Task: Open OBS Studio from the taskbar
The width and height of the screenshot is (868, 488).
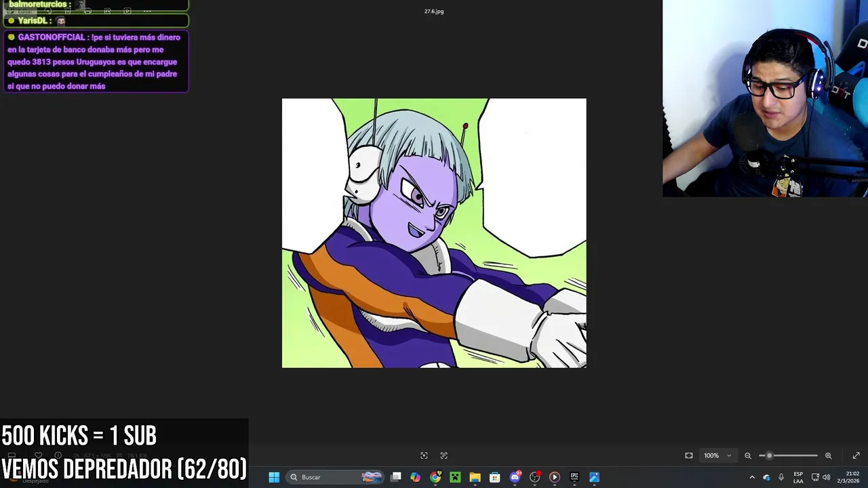Action: tap(534, 477)
